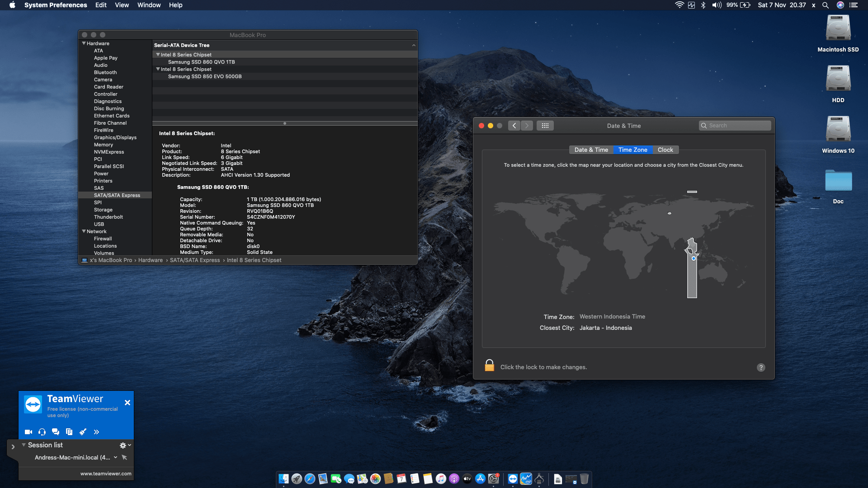Screen dimensions: 868x488
Task: Open the Trash in the Dock
Action: (x=585, y=479)
